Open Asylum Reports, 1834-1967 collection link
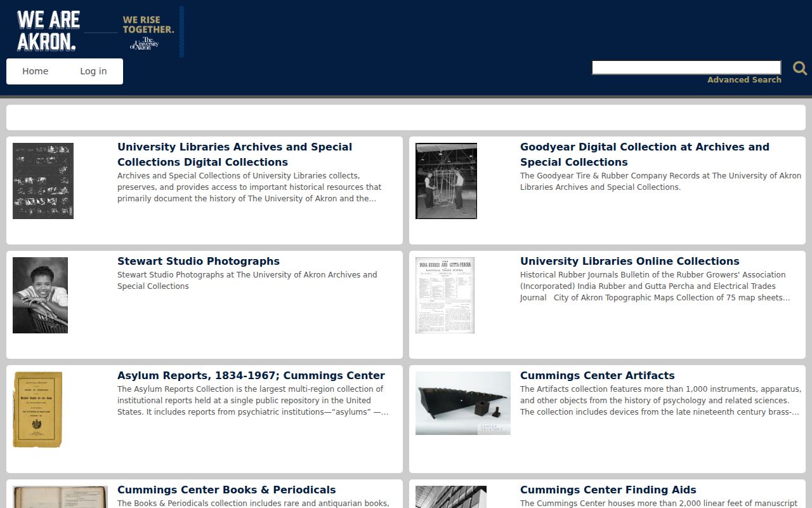This screenshot has width=812, height=508. [251, 375]
